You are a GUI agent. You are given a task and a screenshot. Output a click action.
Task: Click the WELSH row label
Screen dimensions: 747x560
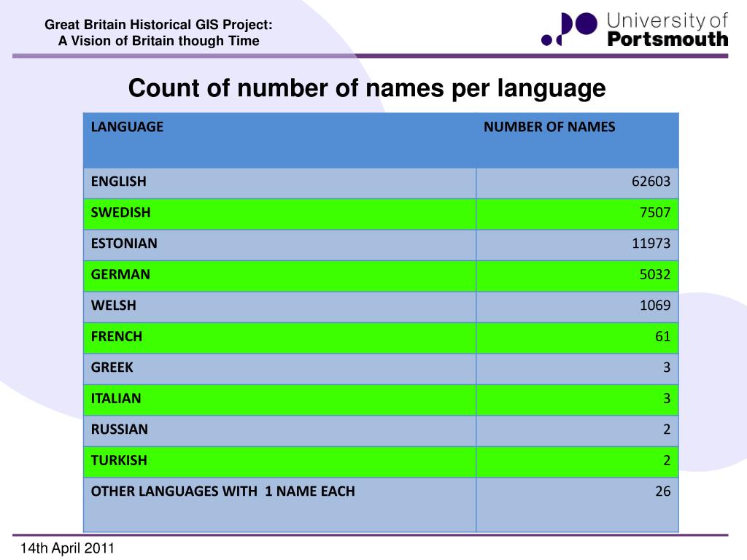(x=113, y=306)
